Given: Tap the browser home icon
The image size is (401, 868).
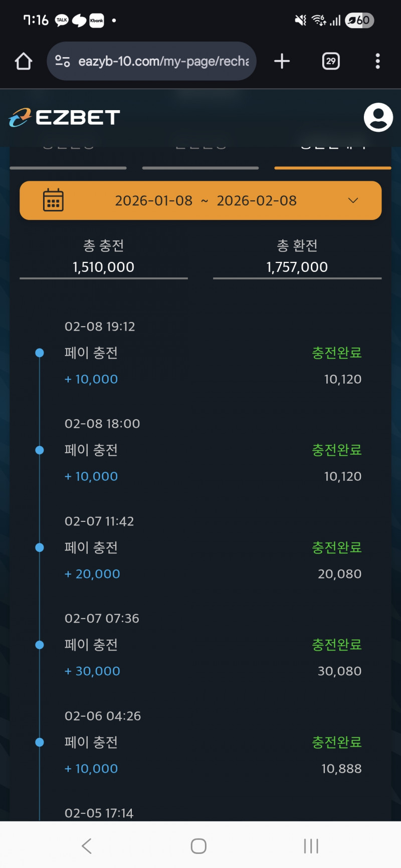Looking at the screenshot, I should [x=24, y=61].
